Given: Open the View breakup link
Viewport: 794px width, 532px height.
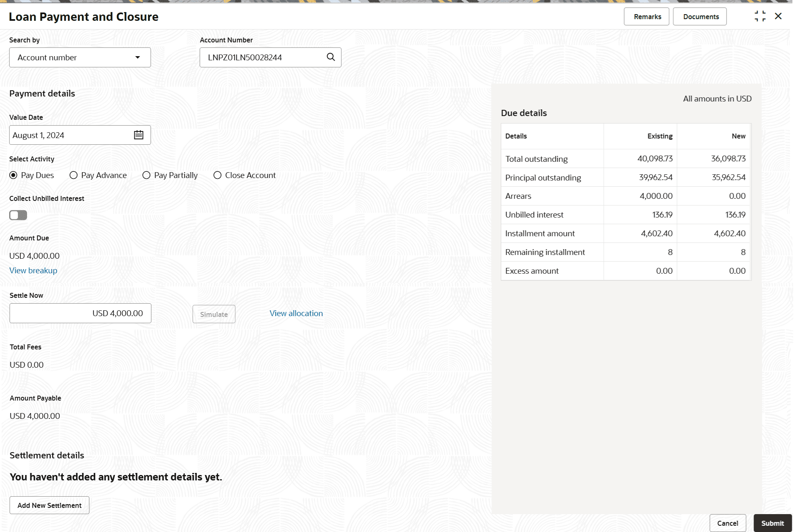Looking at the screenshot, I should [x=33, y=270].
